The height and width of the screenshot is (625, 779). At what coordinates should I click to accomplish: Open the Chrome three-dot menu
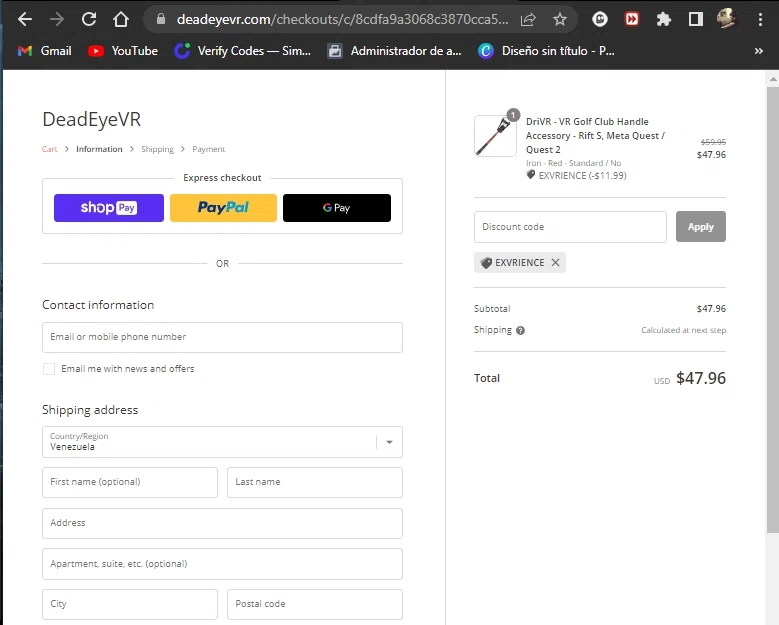tap(760, 19)
